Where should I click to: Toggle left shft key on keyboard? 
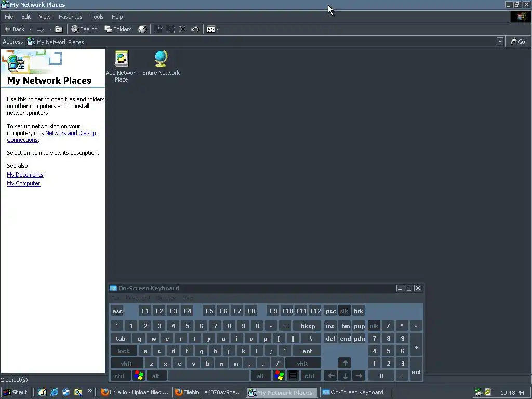(127, 363)
